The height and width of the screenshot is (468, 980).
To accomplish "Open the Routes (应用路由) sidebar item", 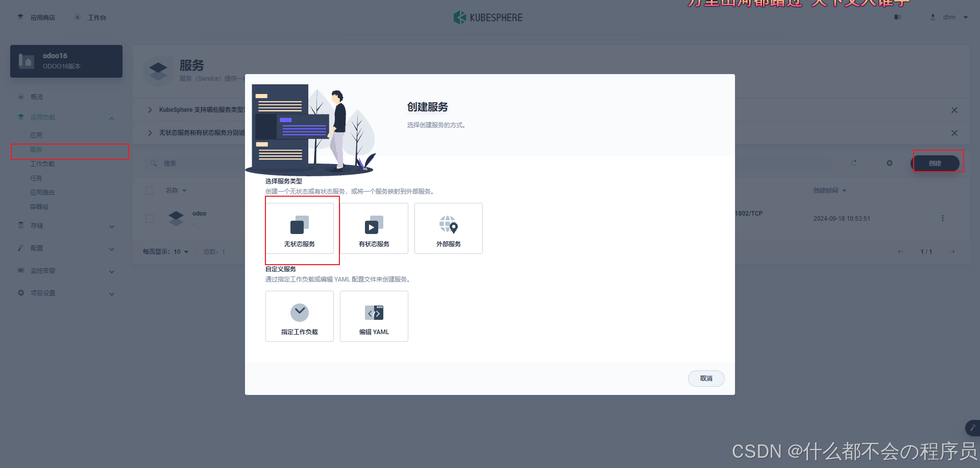I will (x=42, y=193).
